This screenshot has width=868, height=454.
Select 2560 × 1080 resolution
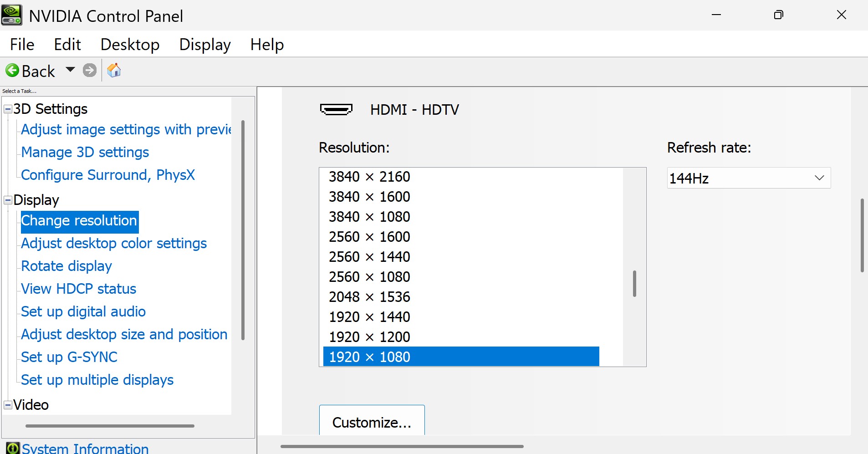pyautogui.click(x=461, y=277)
